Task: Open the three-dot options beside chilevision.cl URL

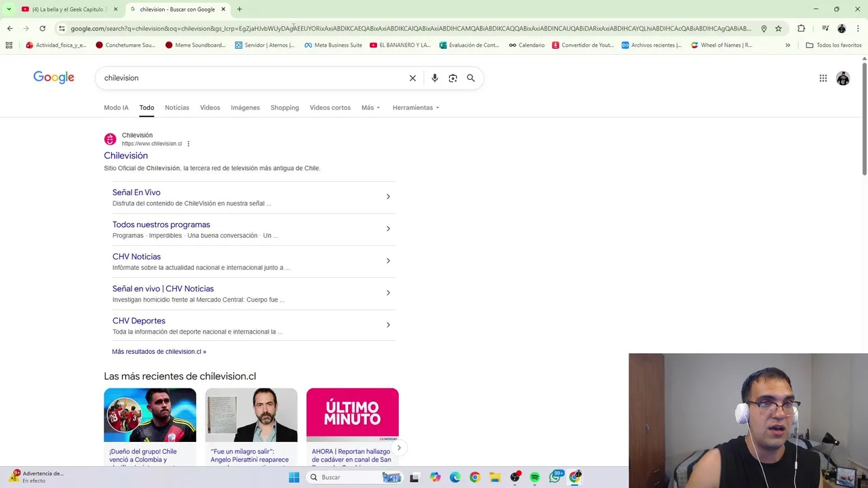Action: tap(189, 144)
